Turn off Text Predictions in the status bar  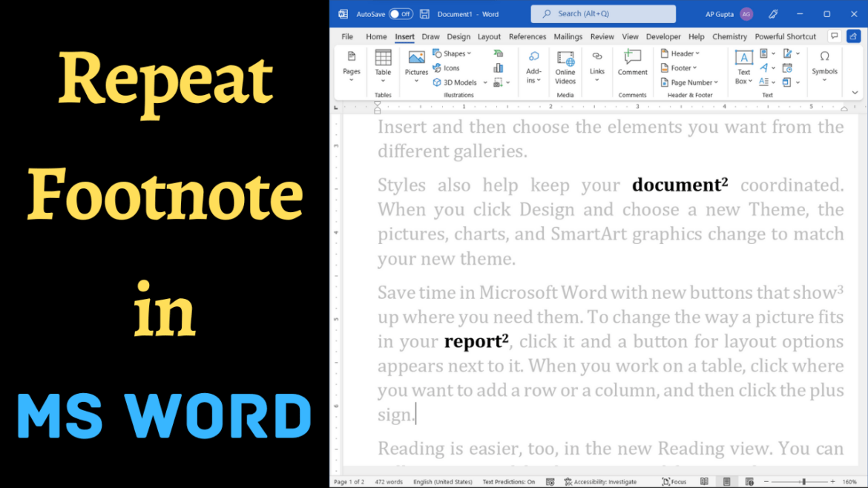509,481
